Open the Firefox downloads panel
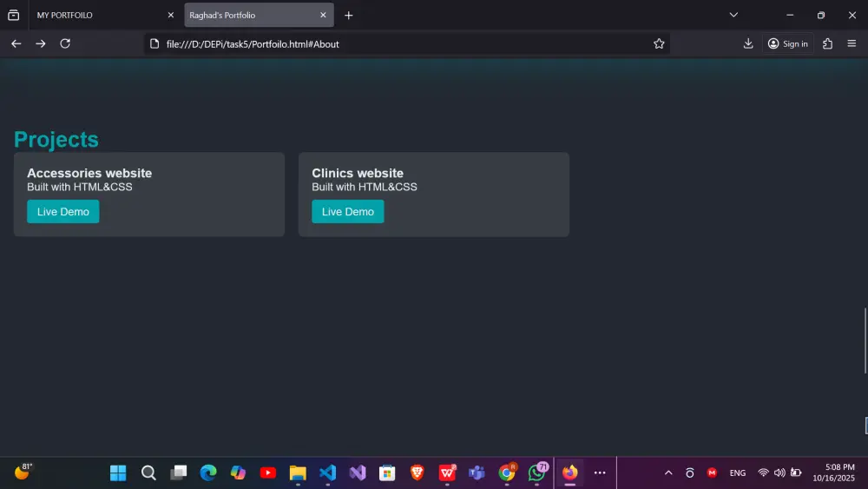This screenshot has width=868, height=489. 748,43
